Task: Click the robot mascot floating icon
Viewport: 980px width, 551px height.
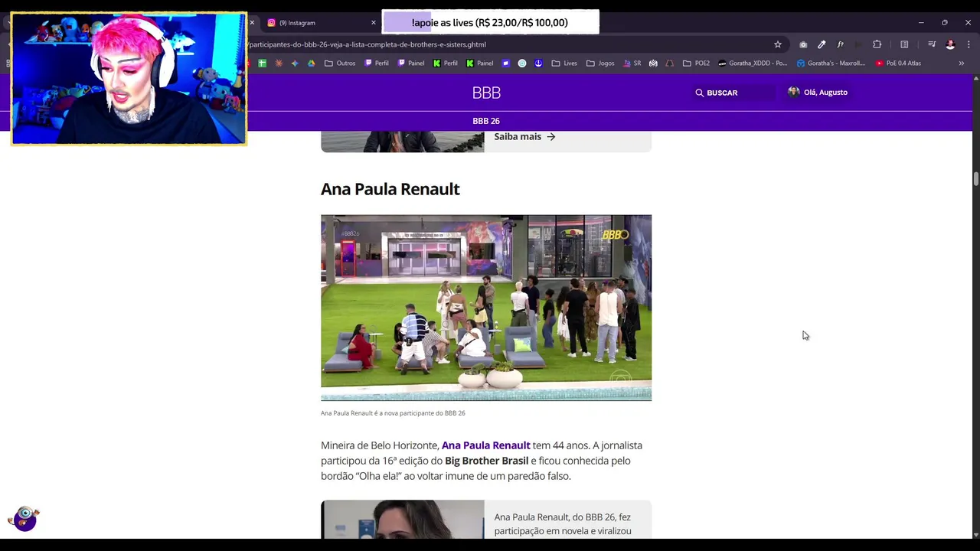Action: (x=24, y=519)
